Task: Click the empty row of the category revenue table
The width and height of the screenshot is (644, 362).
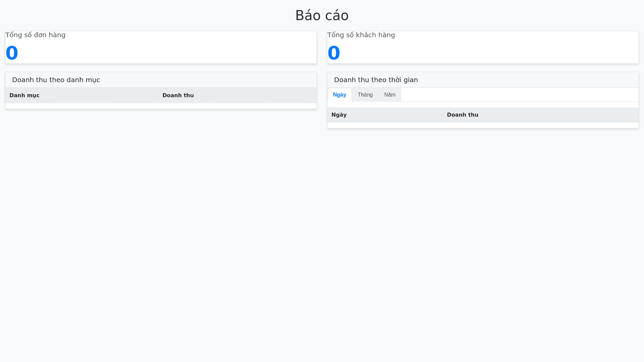Action: tap(161, 106)
